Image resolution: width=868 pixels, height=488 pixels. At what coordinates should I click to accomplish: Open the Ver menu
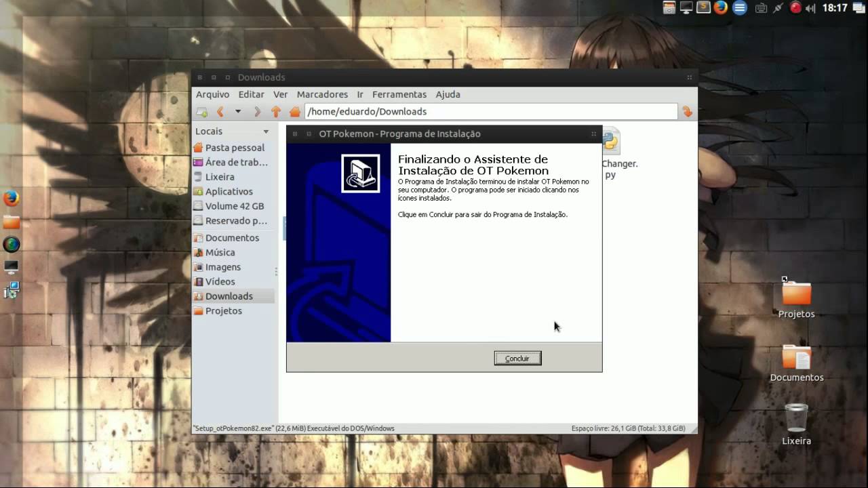(x=280, y=94)
